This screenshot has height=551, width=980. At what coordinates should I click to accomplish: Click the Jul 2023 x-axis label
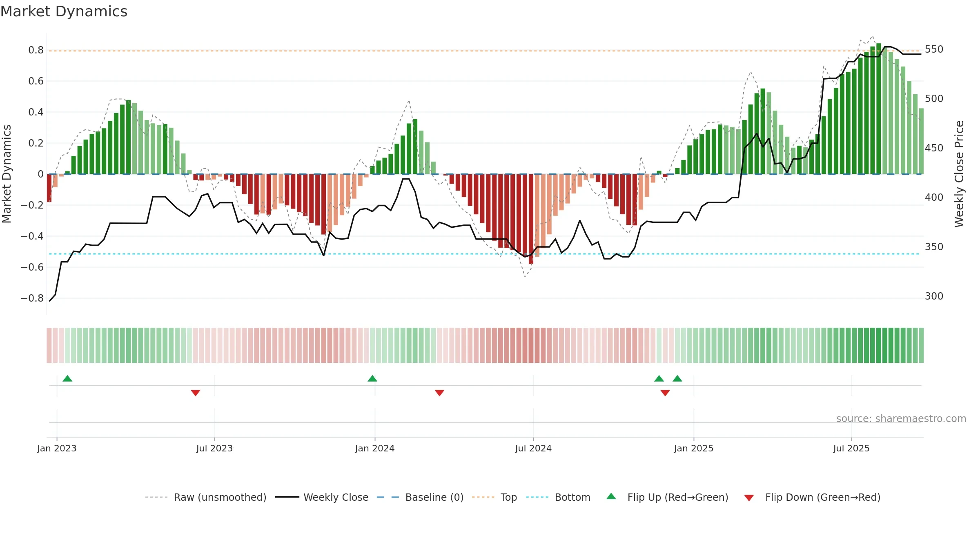[x=214, y=448]
